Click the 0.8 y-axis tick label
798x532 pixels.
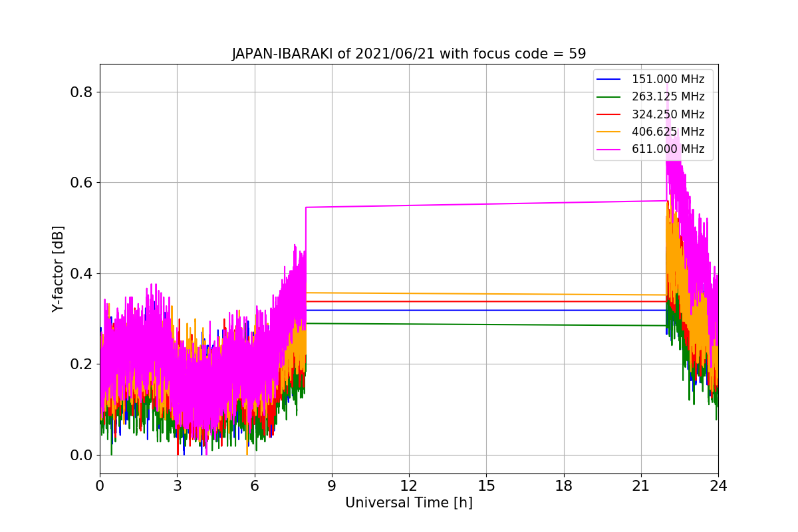pos(81,92)
